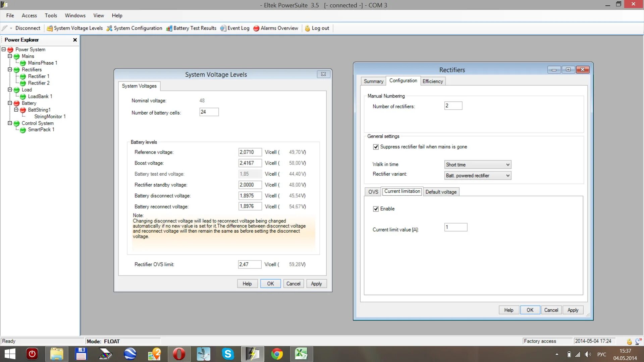
Task: Open the Tools menu
Action: click(x=51, y=15)
